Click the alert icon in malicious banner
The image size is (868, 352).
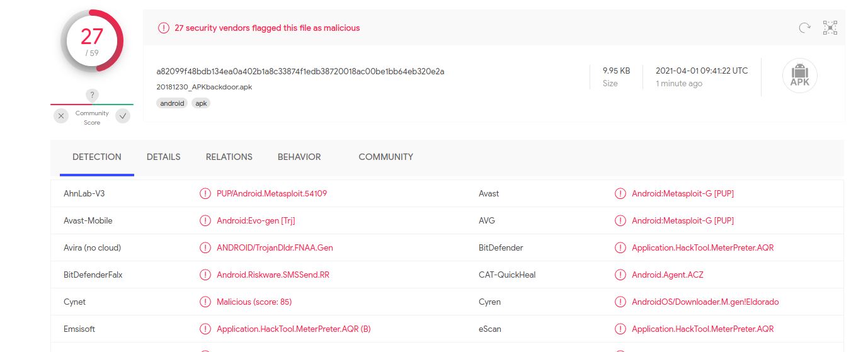point(163,28)
